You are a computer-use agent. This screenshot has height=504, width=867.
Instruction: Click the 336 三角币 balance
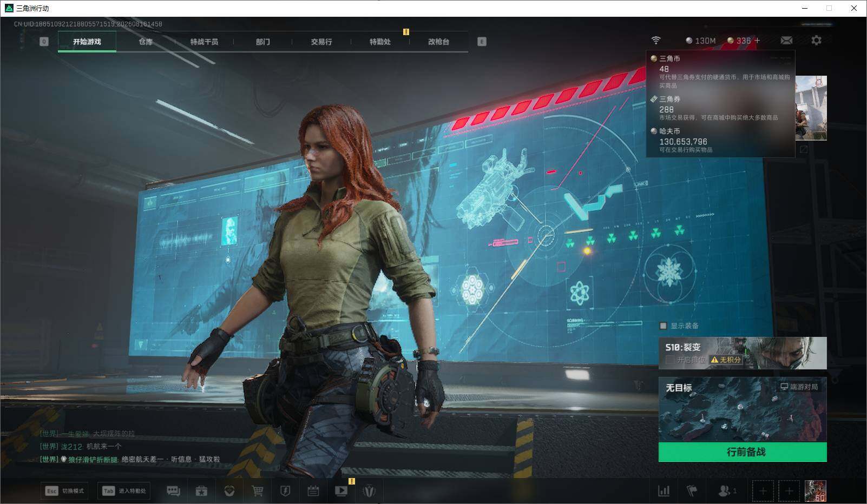point(739,41)
